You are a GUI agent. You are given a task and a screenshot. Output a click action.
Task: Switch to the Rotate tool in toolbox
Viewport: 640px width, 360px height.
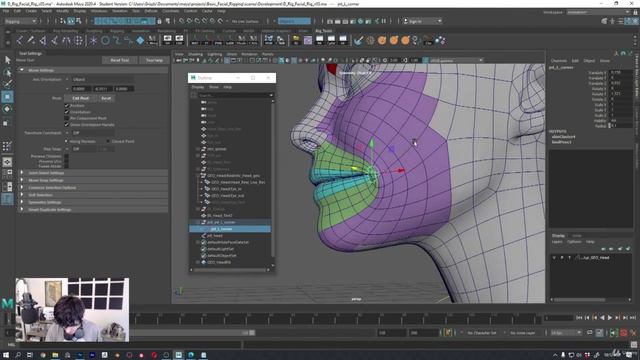7,109
